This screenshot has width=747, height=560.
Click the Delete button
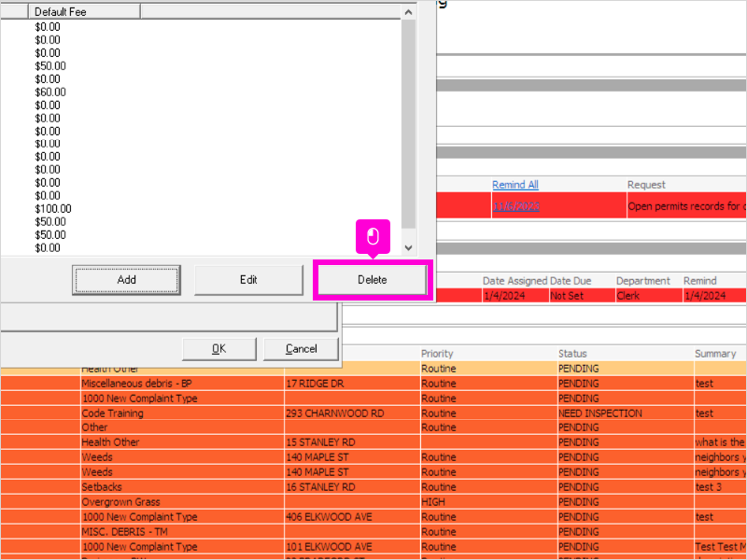pos(372,280)
